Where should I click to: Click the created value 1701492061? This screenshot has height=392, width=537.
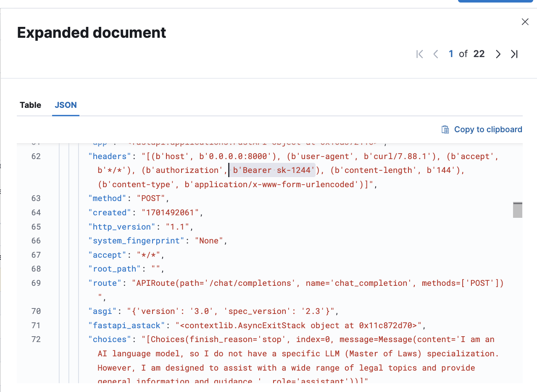170,213
